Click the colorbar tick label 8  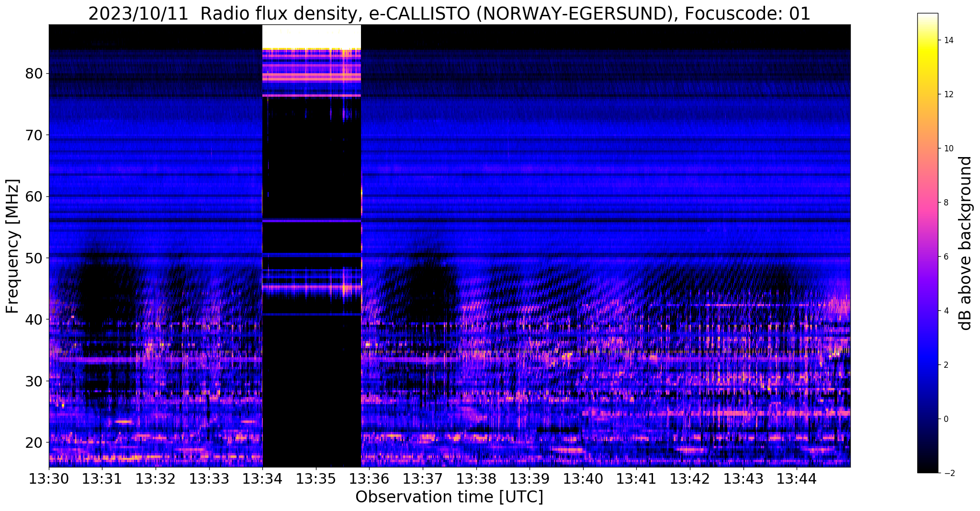click(946, 203)
